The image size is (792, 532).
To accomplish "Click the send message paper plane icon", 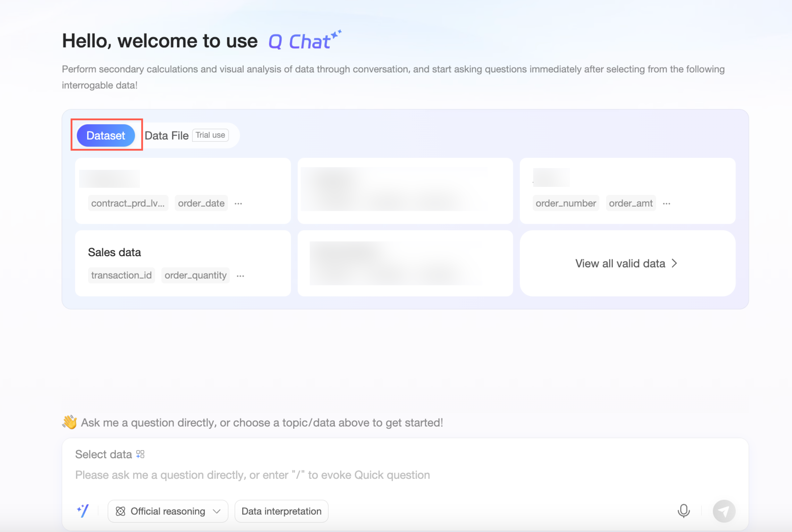I will tap(723, 511).
